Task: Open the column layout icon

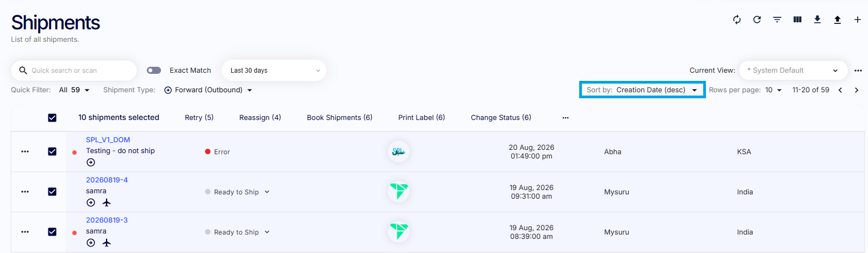Action: (x=797, y=20)
